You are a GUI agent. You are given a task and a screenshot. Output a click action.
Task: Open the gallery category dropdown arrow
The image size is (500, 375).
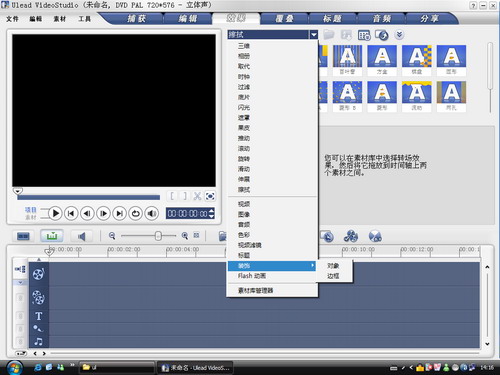coord(314,34)
